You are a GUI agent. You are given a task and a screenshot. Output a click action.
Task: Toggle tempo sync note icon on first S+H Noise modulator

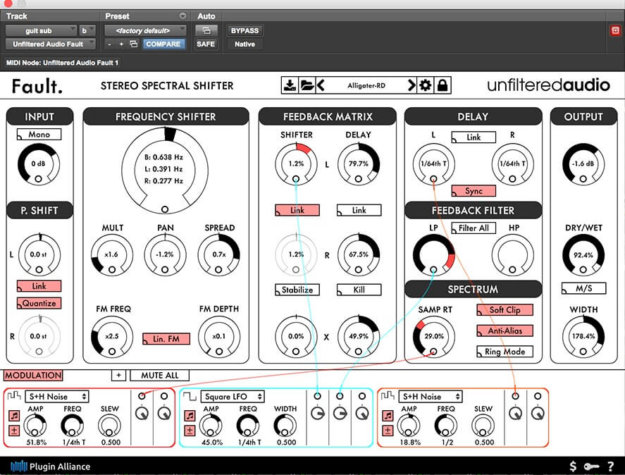[14, 416]
